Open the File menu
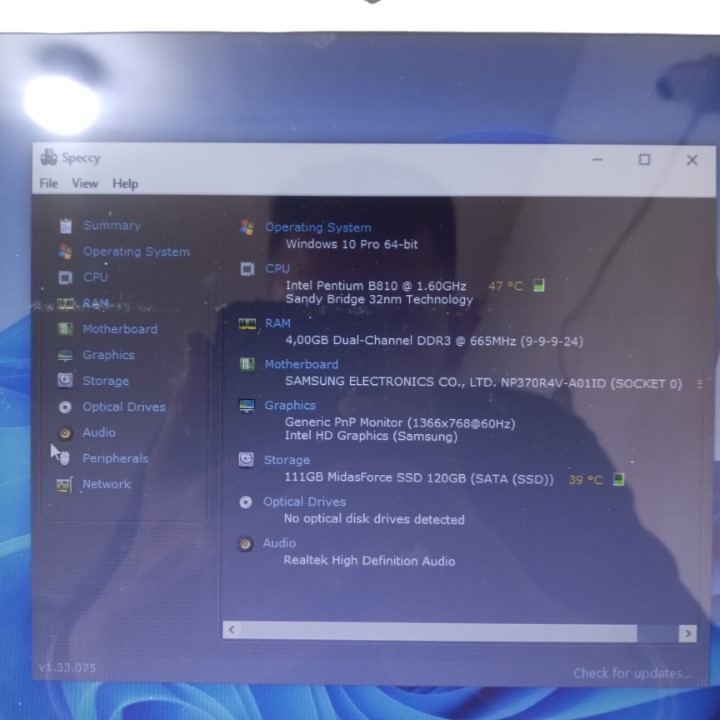Screen dimensions: 720x720 49,184
